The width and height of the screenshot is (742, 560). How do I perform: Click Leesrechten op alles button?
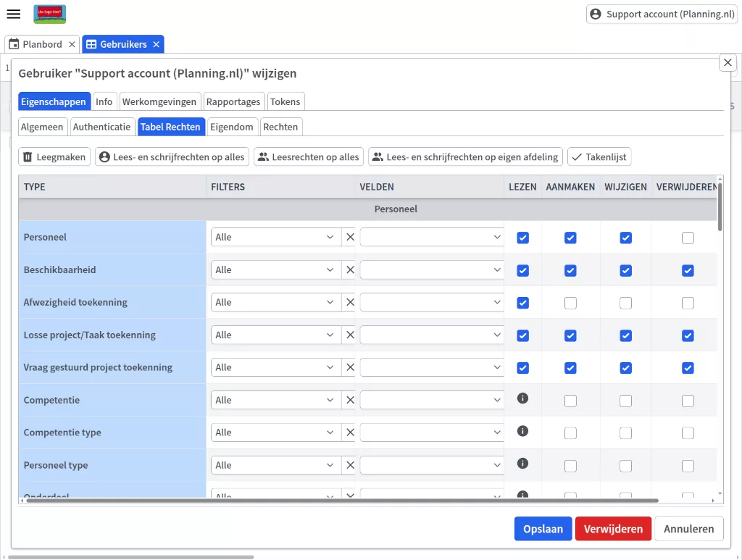[x=308, y=156]
